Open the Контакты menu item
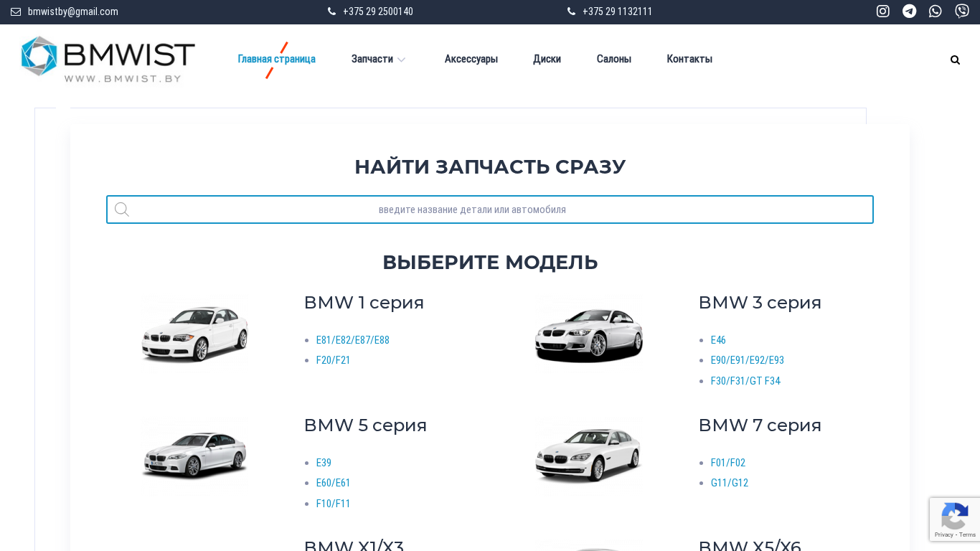The height and width of the screenshot is (551, 980). [x=689, y=59]
